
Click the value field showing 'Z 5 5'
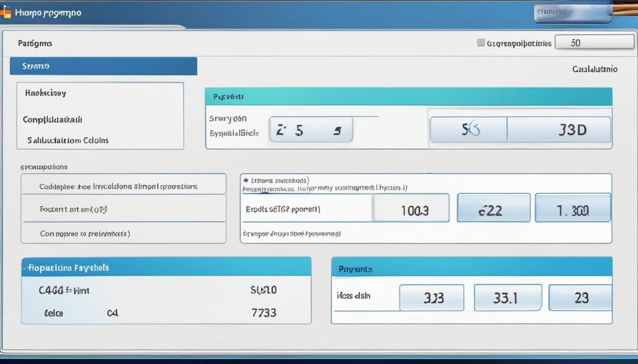[311, 130]
